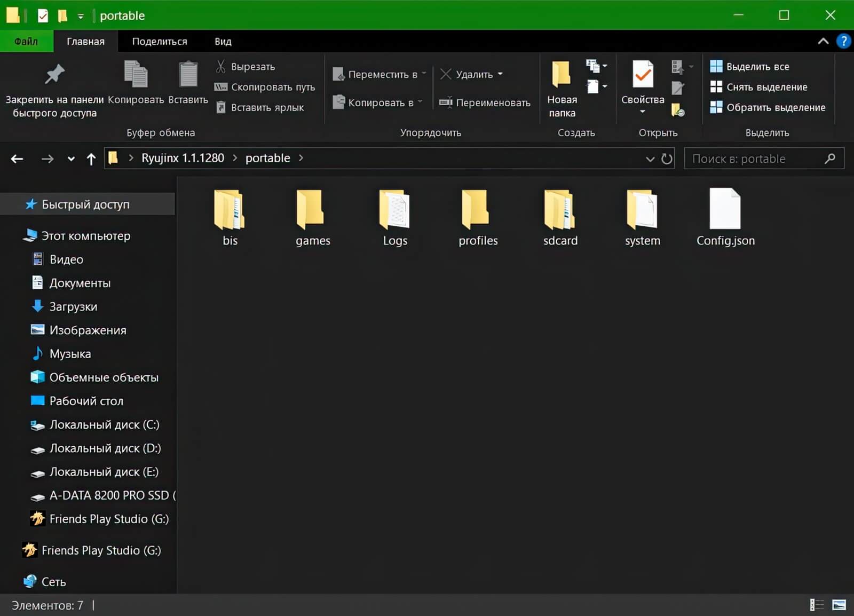
Task: Open recent locations dropdown arrow
Action: (x=71, y=159)
